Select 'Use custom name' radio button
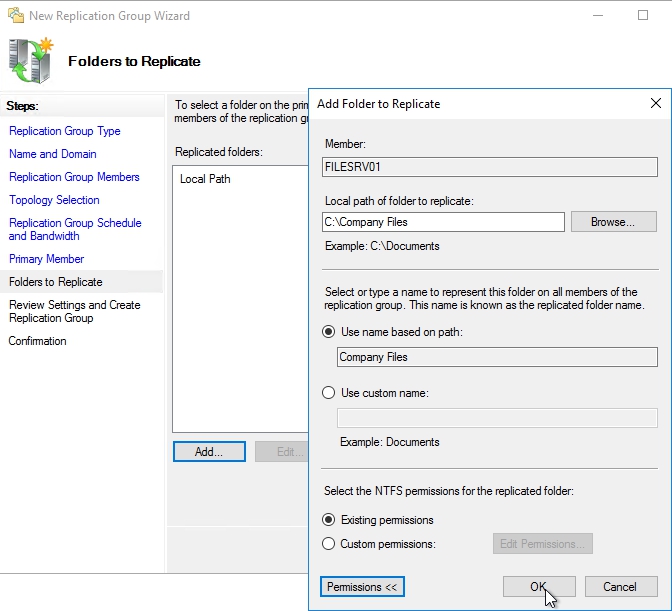This screenshot has height=611, width=672. 330,393
